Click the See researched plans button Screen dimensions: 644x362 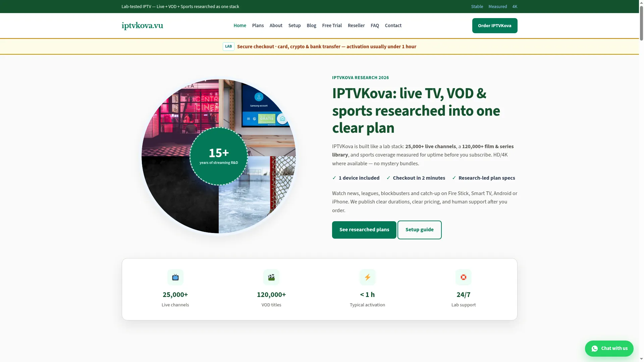pyautogui.click(x=364, y=230)
